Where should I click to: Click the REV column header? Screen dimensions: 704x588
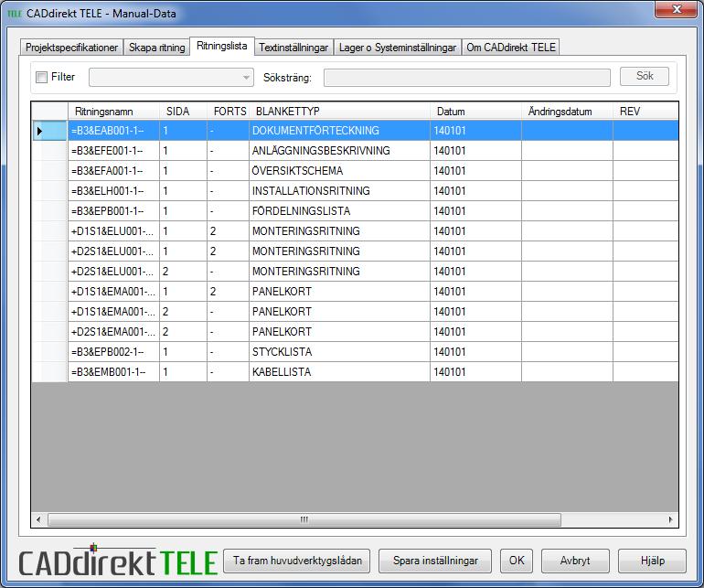[x=645, y=112]
